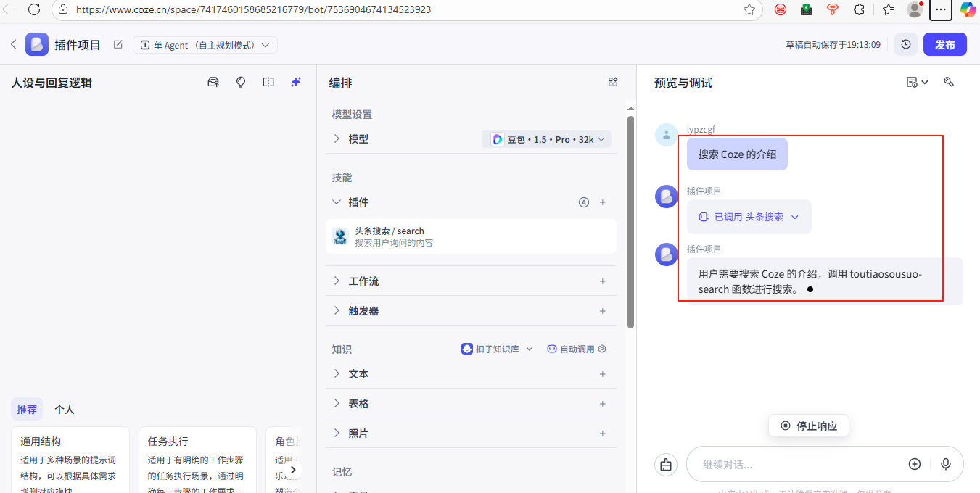Click the 自动调用 button
980x493 pixels.
pyautogui.click(x=570, y=349)
